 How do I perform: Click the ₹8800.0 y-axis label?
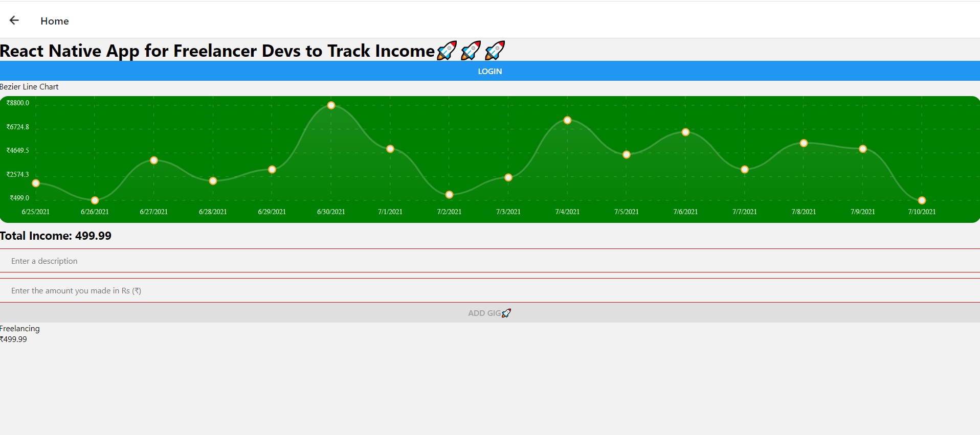tap(18, 103)
